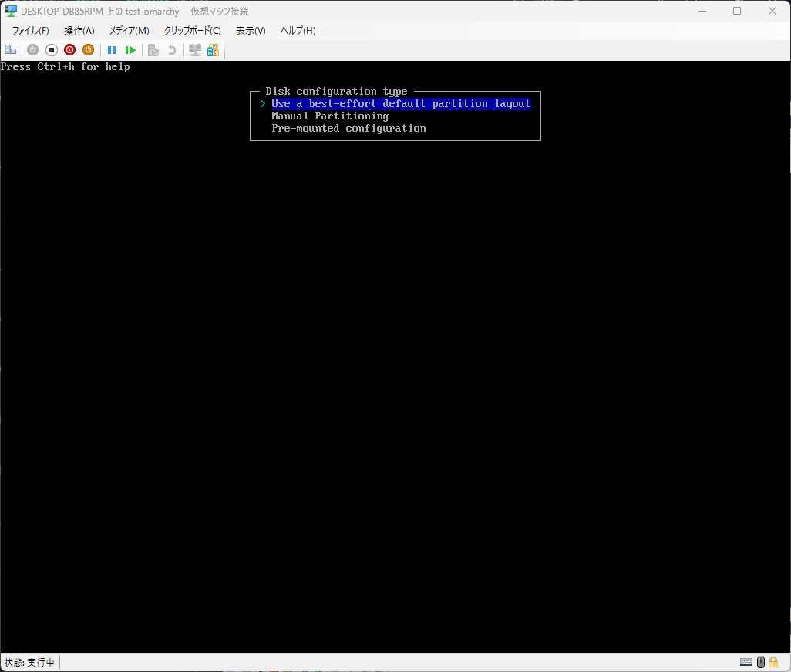Shut down the VM using red power icon
Viewport: 791px width, 672px height.
pyautogui.click(x=69, y=50)
